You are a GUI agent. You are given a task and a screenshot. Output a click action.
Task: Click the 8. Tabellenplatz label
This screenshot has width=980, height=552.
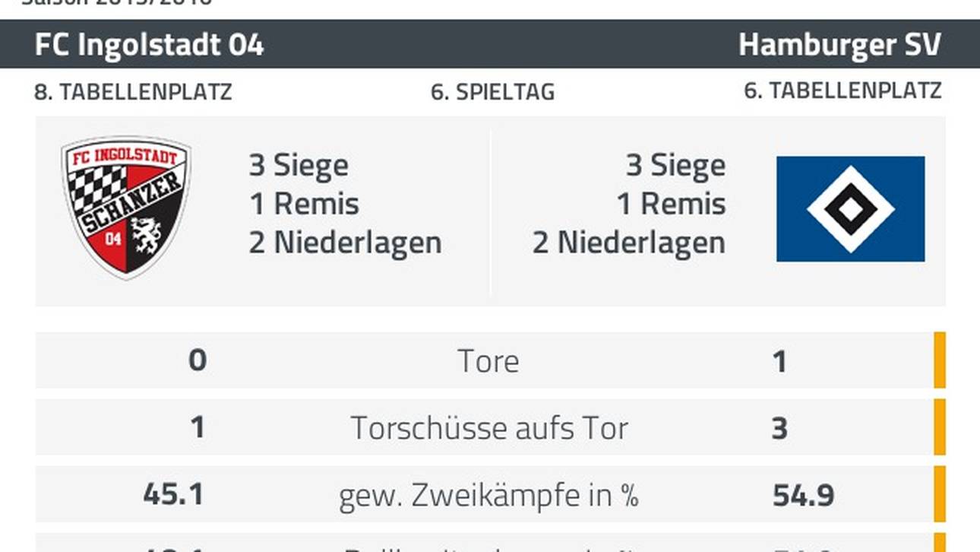point(133,92)
